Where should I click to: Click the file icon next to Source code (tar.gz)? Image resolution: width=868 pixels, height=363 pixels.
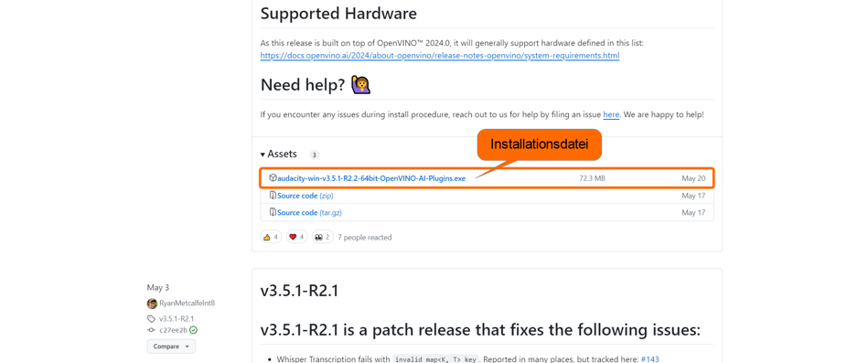pyautogui.click(x=273, y=212)
